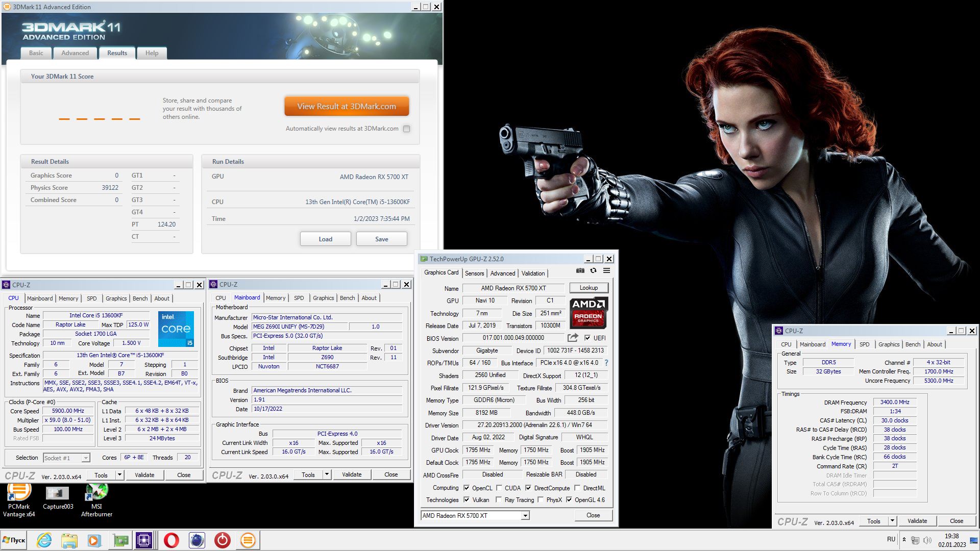Click the Load button in Run Details

click(325, 239)
